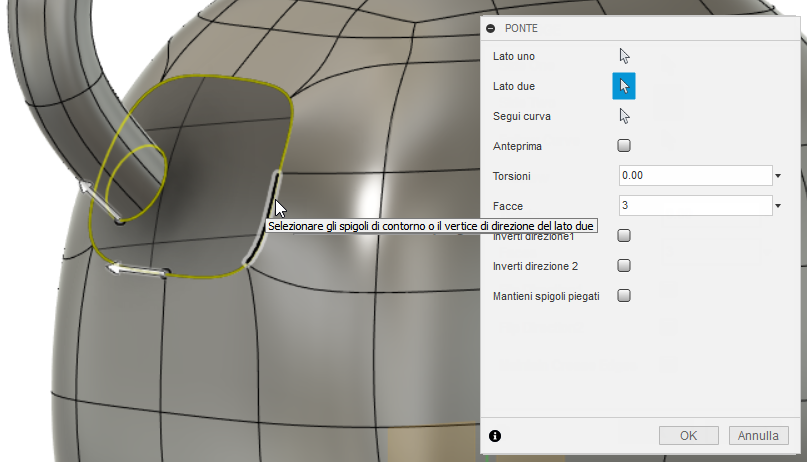This screenshot has height=462, width=807.
Task: Open the Torsioni value dropdown arrow
Action: point(778,176)
